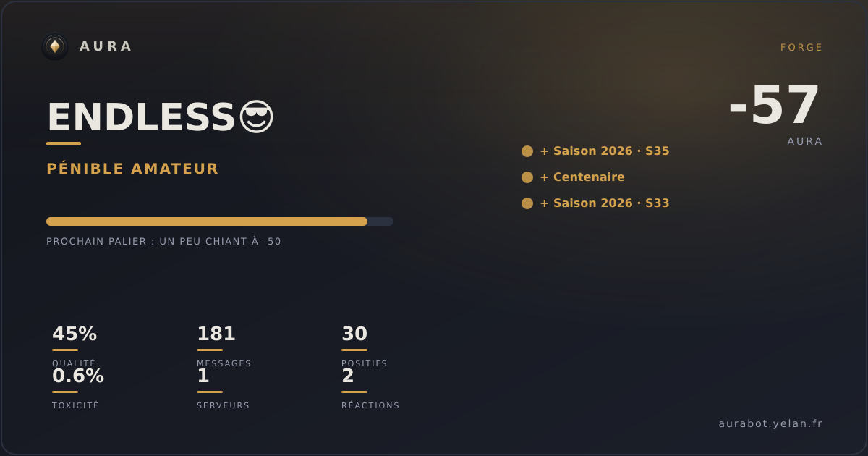The height and width of the screenshot is (456, 868).
Task: Select the 0.6% Toxicité stat
Action: click(x=78, y=388)
